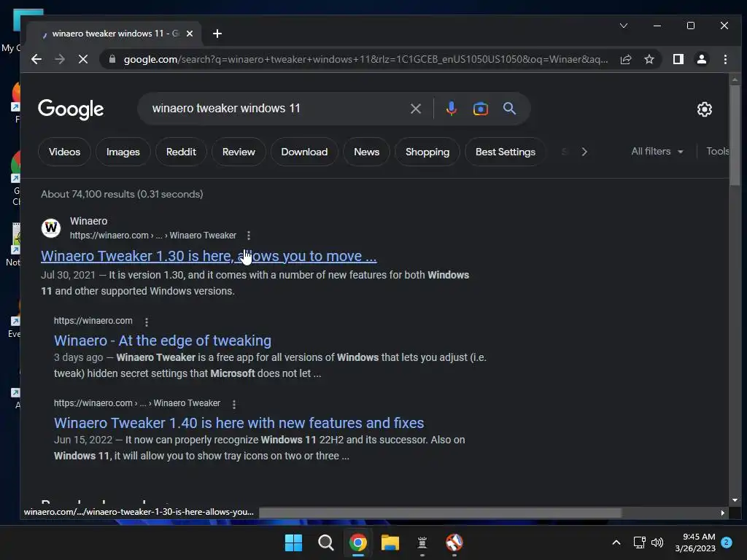This screenshot has height=560, width=747.
Task: Switch to News results
Action: (366, 152)
